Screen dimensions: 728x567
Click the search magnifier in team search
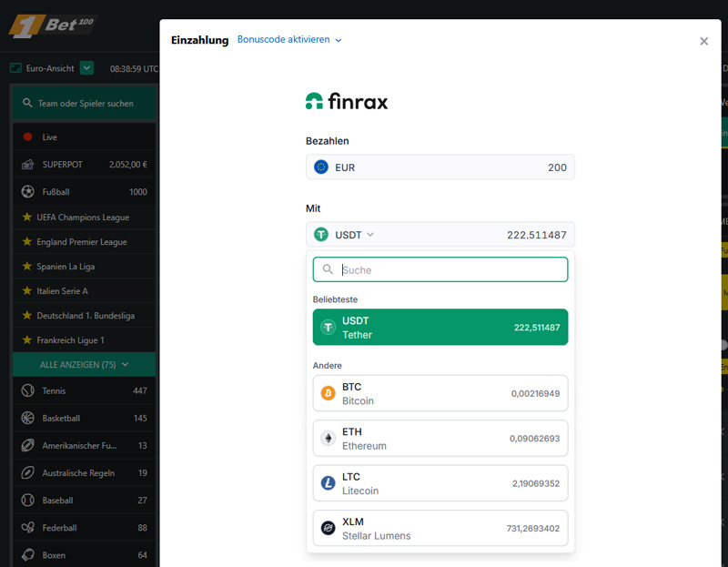[x=27, y=103]
